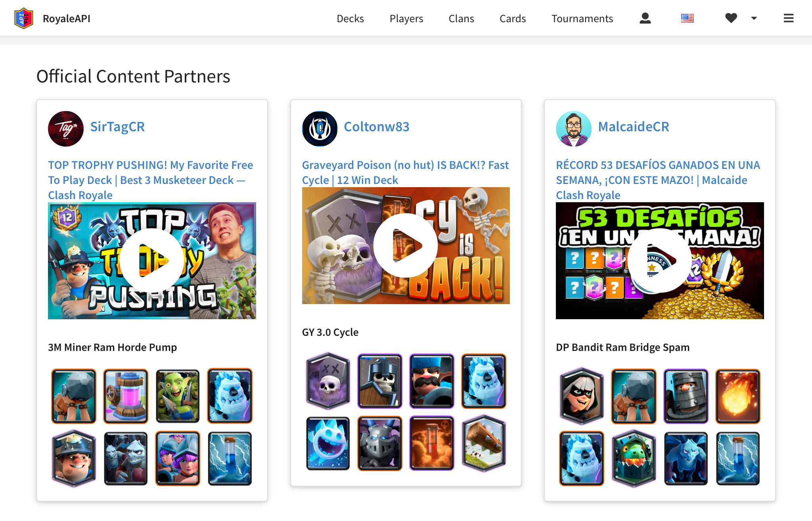Screen dimensions: 812x521
Task: Select Ice Golem card in SirTagCR deck
Action: [x=230, y=396]
